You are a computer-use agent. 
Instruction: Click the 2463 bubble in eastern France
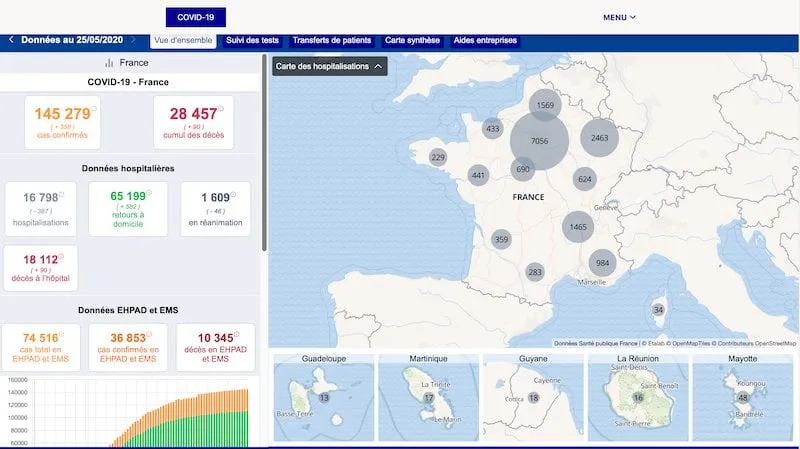click(600, 138)
